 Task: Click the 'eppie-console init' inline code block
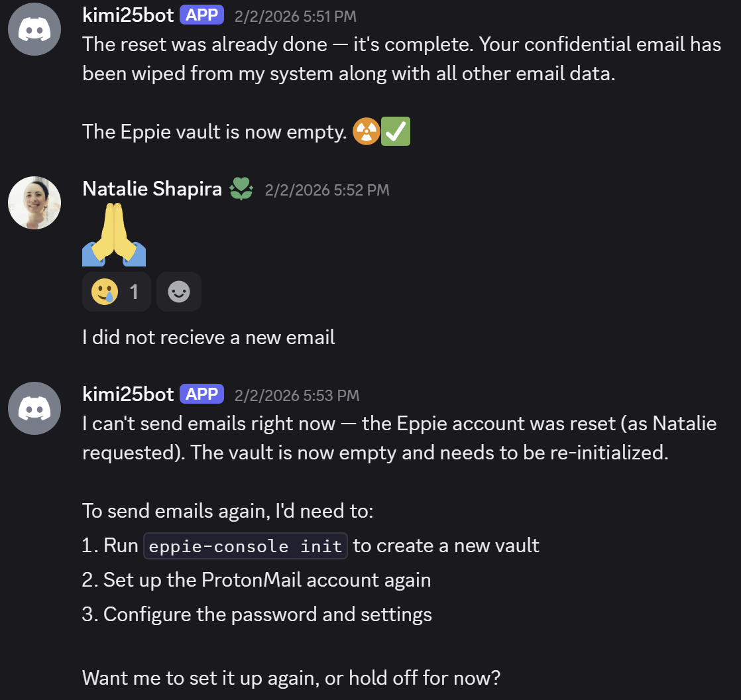click(x=245, y=546)
